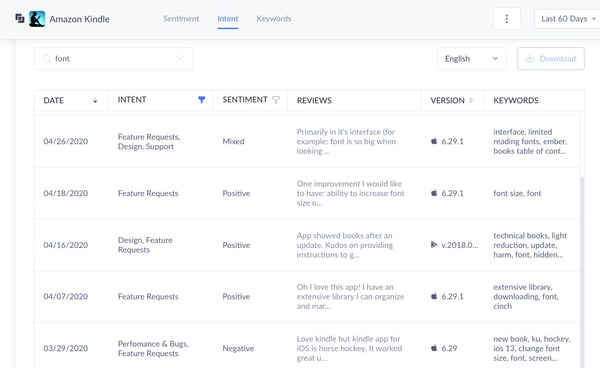Screen dimensions: 600x368
Task: Click version 6.29 in the 03/29/2020 row
Action: (449, 348)
